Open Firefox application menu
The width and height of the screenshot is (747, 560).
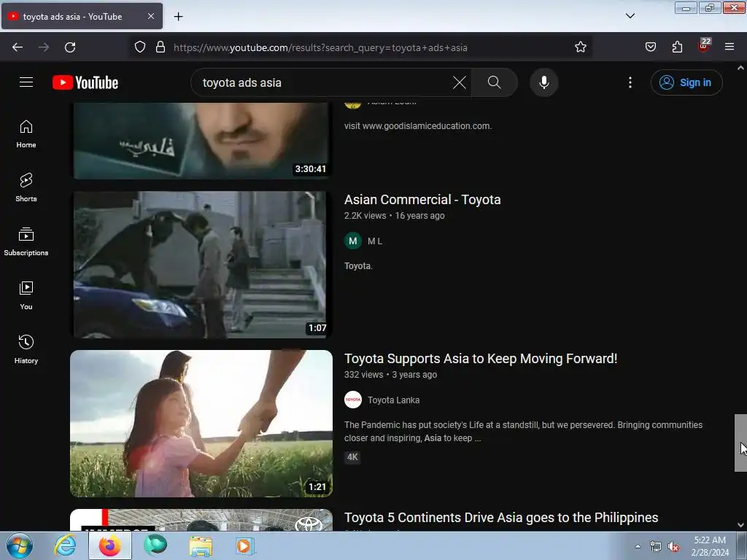(x=729, y=47)
